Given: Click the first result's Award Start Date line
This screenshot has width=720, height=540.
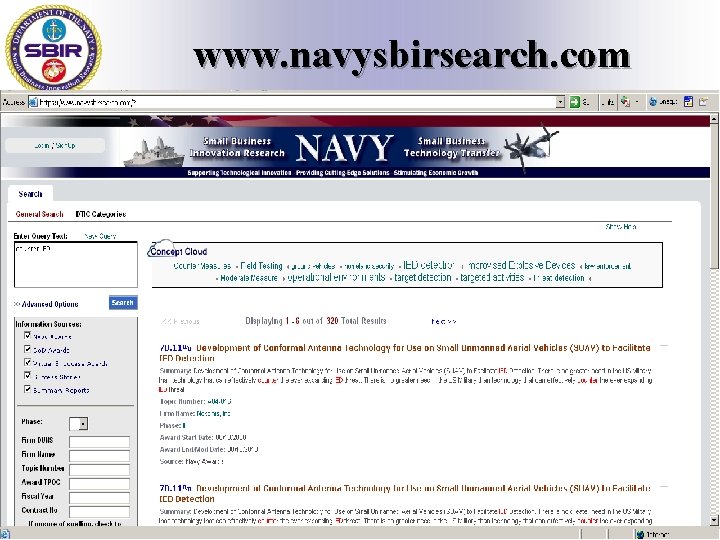Looking at the screenshot, I should click(x=203, y=437).
